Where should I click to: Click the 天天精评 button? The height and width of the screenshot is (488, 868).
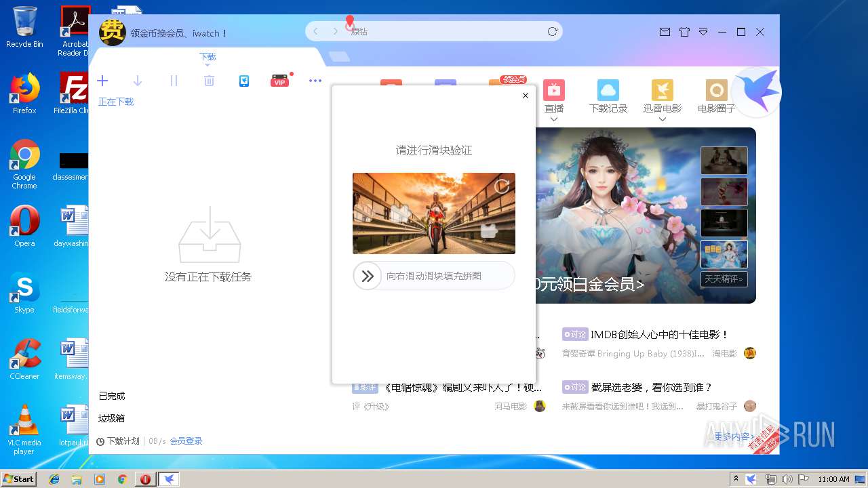tap(724, 279)
